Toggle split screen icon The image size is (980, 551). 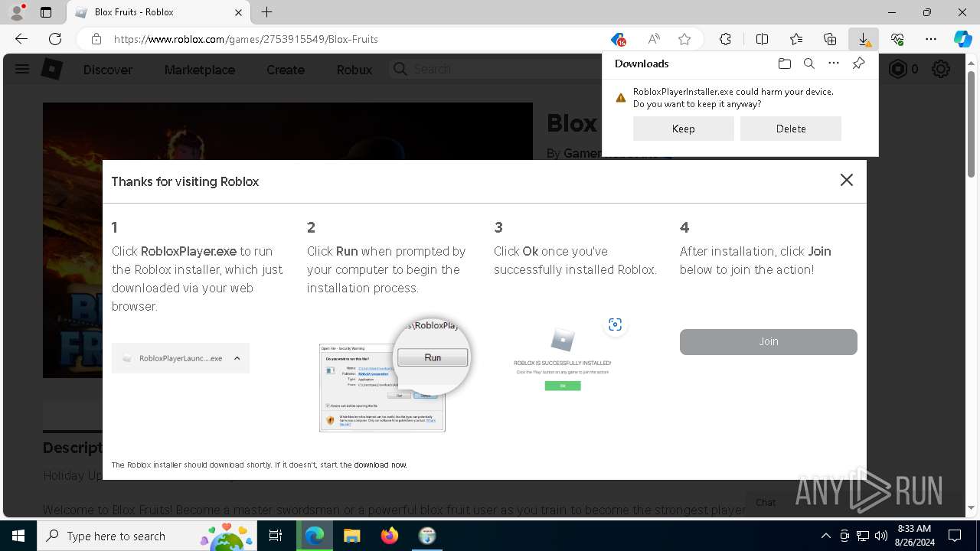(763, 39)
